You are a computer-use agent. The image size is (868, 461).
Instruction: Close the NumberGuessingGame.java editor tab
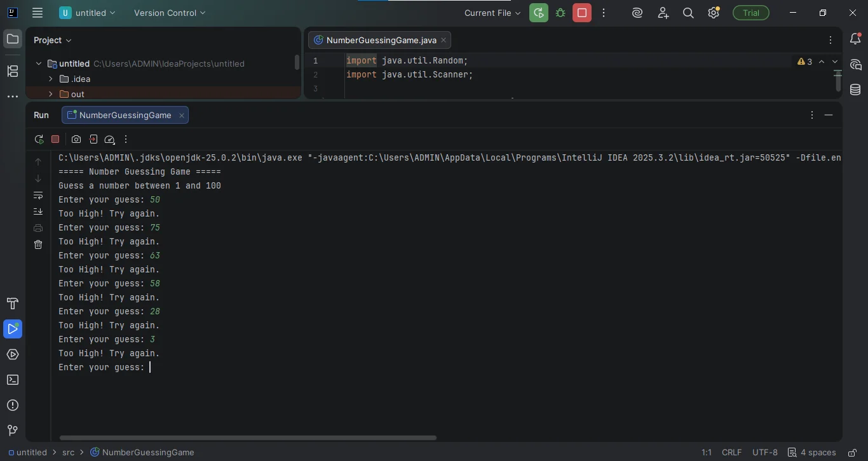point(444,40)
